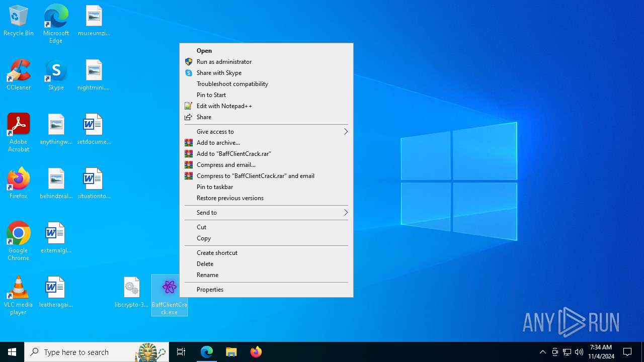Select the Skype desktop shortcut
Image resolution: width=644 pixels, height=362 pixels.
coord(56,75)
